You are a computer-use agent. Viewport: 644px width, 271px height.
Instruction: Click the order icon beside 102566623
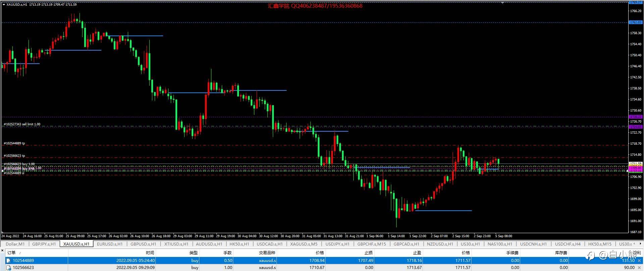[x=9, y=268]
